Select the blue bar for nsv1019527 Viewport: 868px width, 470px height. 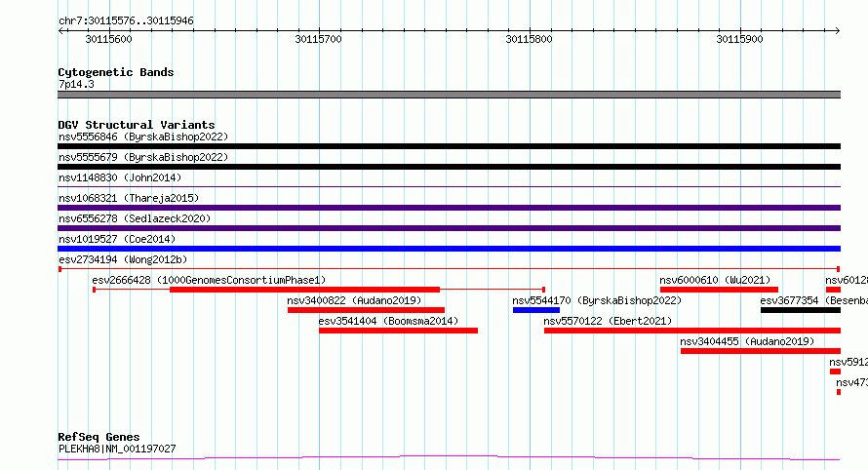tap(449, 249)
